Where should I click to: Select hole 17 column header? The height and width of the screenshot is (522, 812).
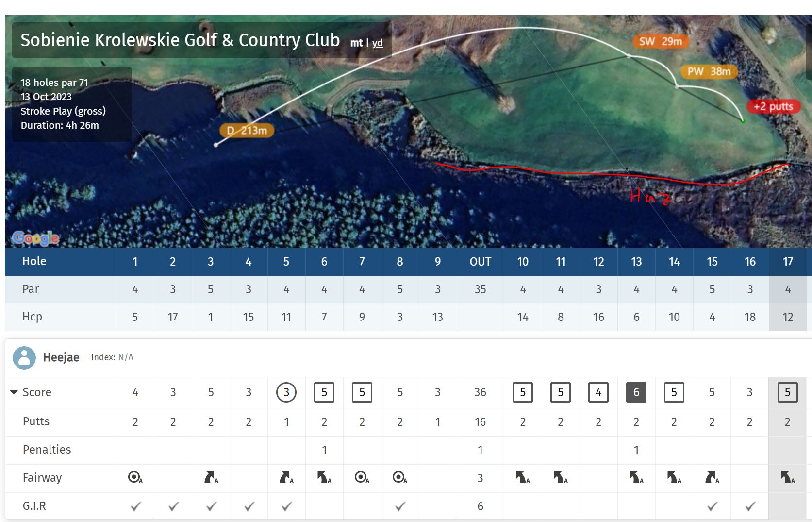tap(787, 262)
